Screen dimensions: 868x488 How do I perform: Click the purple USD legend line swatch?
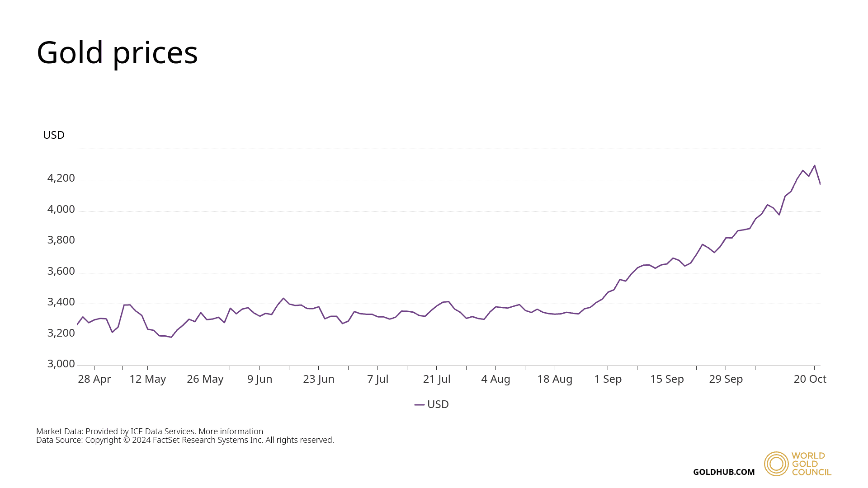[x=419, y=405]
